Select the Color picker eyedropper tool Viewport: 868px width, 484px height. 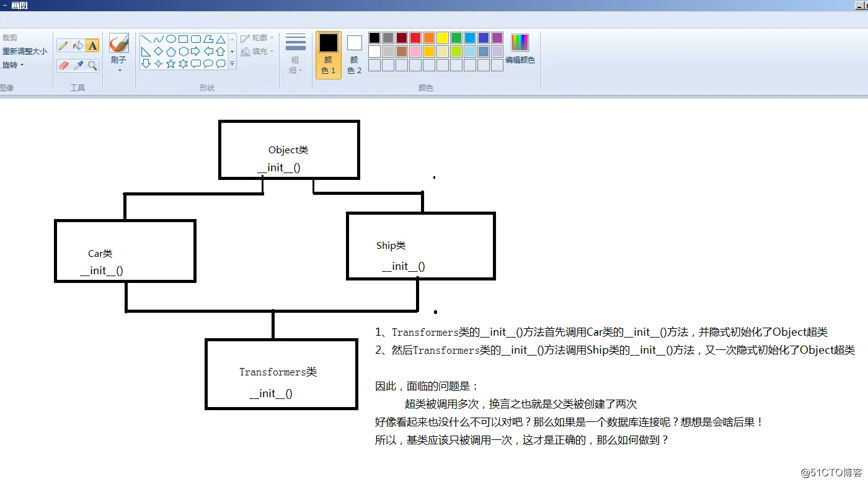(x=78, y=65)
